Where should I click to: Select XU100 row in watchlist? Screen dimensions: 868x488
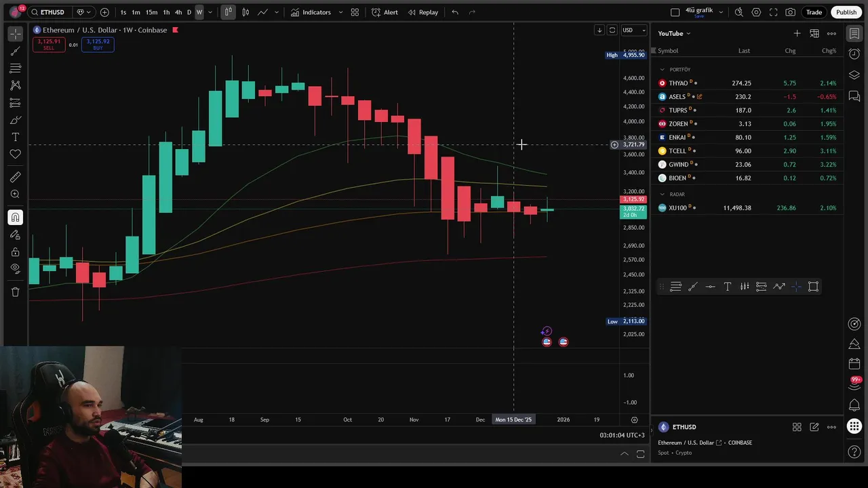click(747, 208)
